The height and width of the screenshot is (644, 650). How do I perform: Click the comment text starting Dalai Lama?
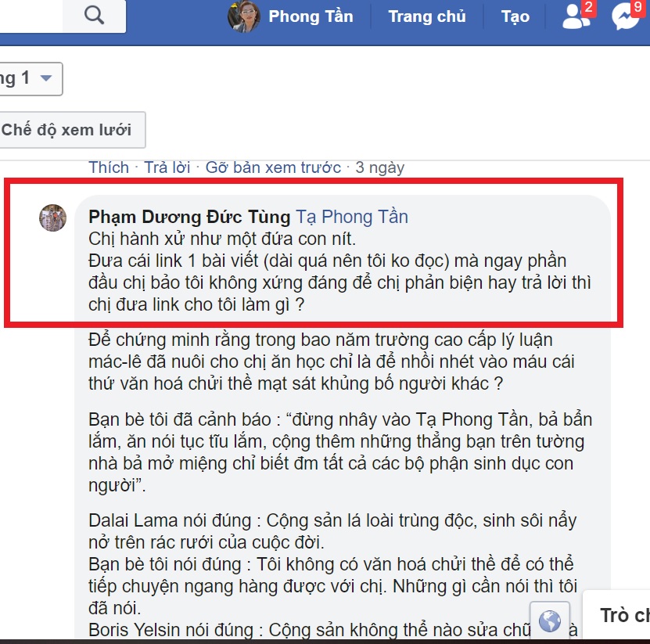point(332,531)
